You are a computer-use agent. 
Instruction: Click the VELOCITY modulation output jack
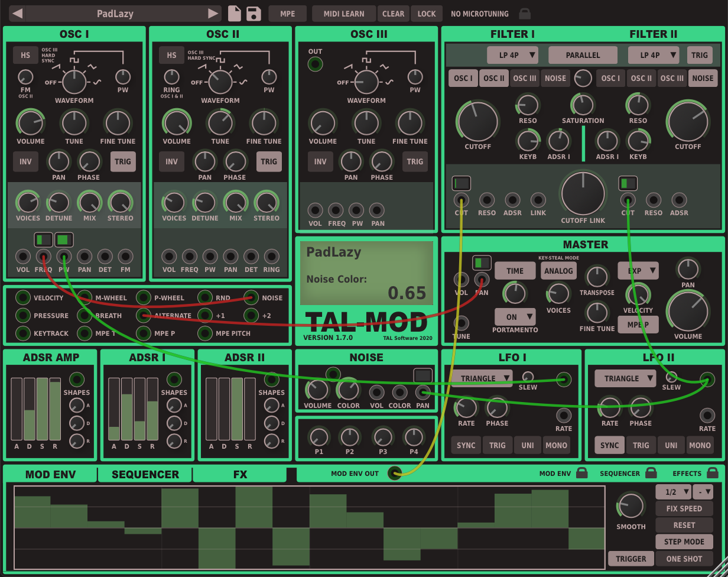[x=23, y=298]
